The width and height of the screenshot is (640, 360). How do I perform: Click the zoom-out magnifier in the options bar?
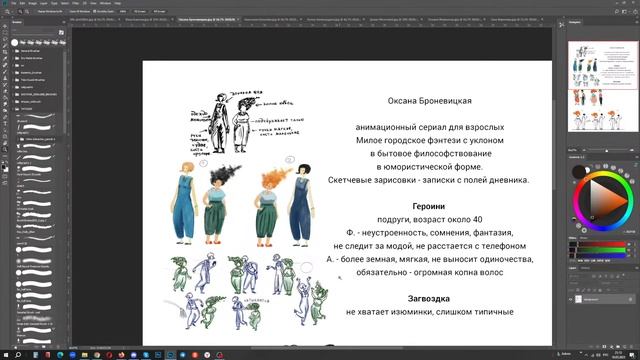coord(27,11)
